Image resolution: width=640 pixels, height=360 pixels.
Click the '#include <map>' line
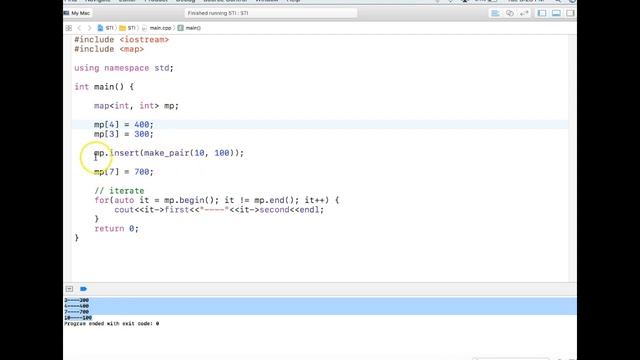click(109, 49)
